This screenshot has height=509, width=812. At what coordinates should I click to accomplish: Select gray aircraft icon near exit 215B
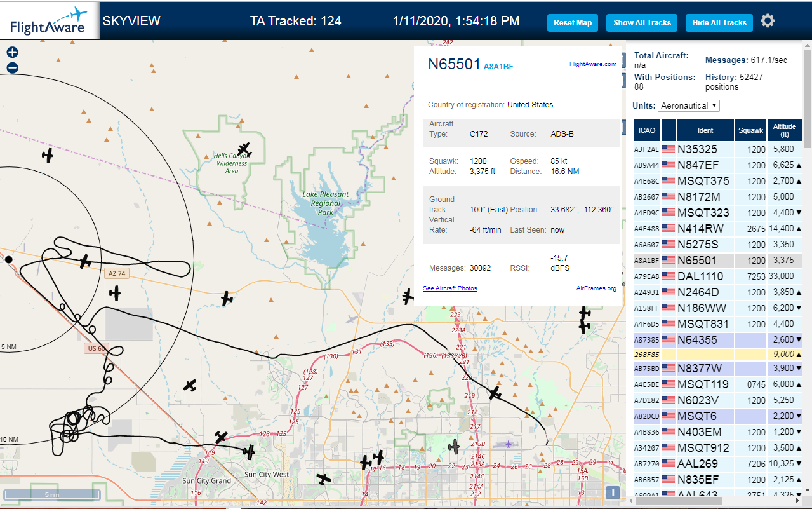point(453,447)
